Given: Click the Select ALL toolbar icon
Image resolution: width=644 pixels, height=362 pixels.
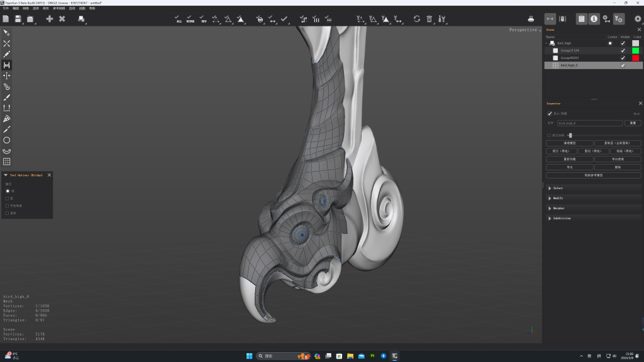Looking at the screenshot, I should 178,19.
